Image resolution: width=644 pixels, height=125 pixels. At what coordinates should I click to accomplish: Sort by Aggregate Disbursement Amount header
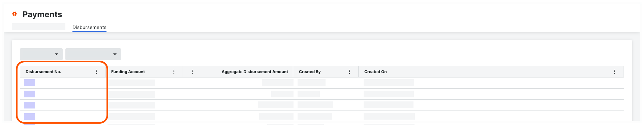click(255, 72)
